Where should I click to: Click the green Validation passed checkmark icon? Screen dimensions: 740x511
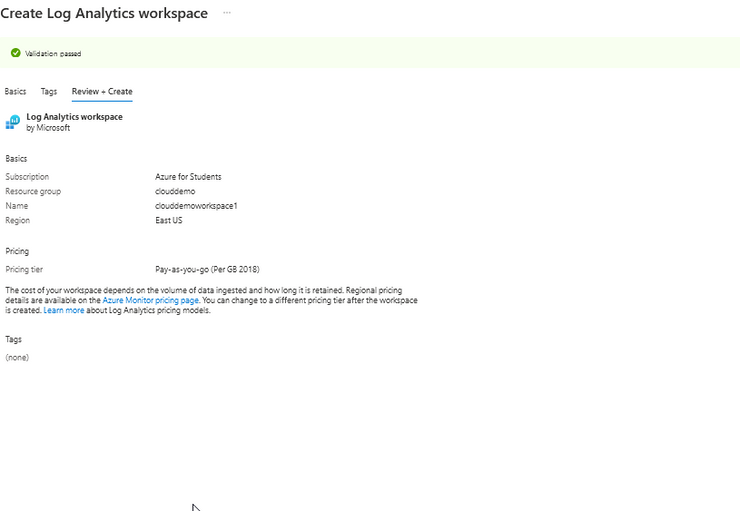coord(16,53)
